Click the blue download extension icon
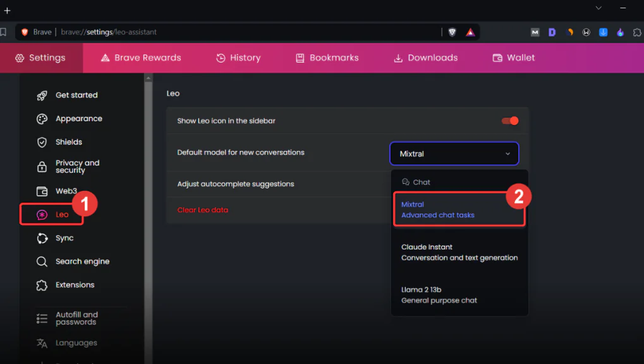Screen dimensions: 644x364 (x=604, y=32)
